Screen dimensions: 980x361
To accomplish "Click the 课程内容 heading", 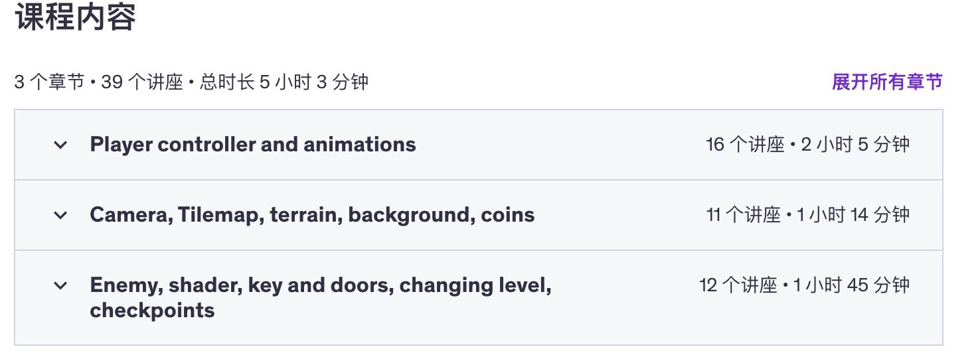I will point(75,19).
